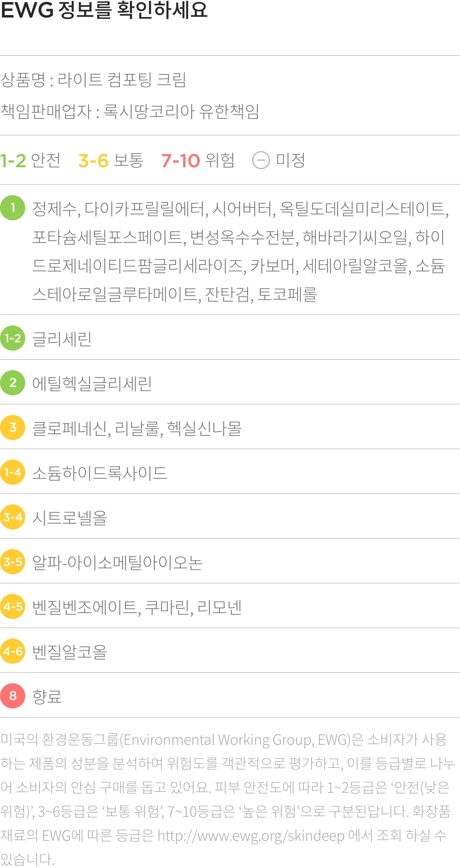Viewport: 460px width, 868px height.
Task: Click the yellow 3-4 grade badge
Action: click(12, 517)
